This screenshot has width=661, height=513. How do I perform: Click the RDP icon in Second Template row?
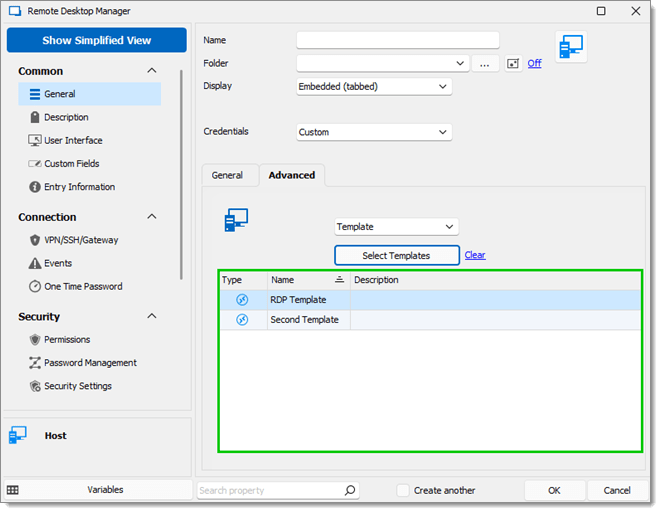click(x=242, y=320)
